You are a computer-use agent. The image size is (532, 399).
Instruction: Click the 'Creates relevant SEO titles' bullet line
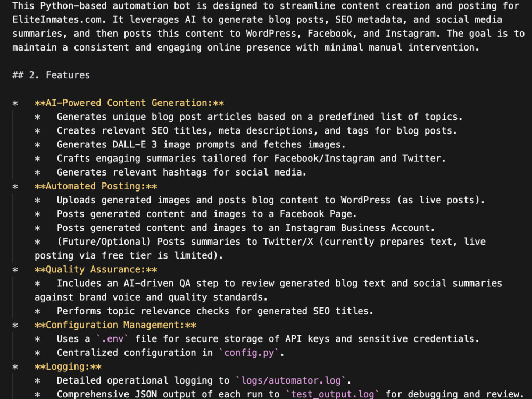click(257, 131)
